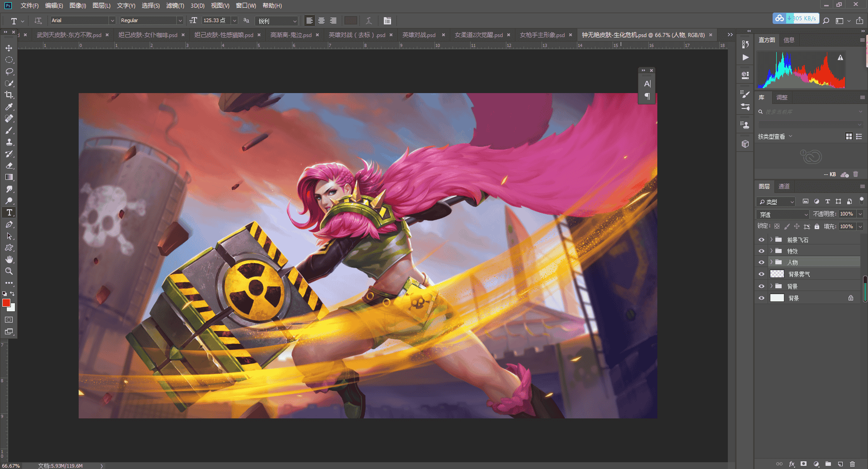This screenshot has height=469, width=868.
Task: Expand the 前景飞石 layer group
Action: [771, 240]
